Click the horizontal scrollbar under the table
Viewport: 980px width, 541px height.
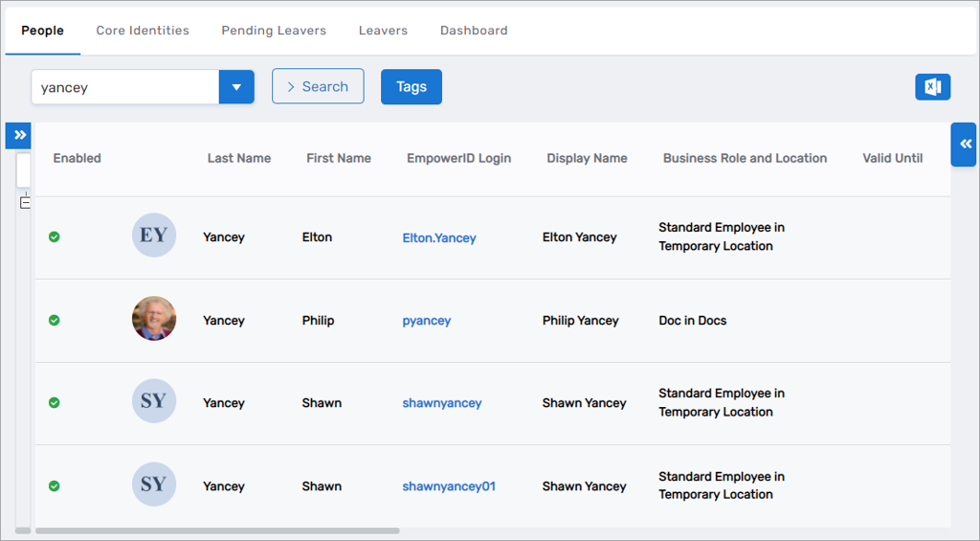coord(216,530)
